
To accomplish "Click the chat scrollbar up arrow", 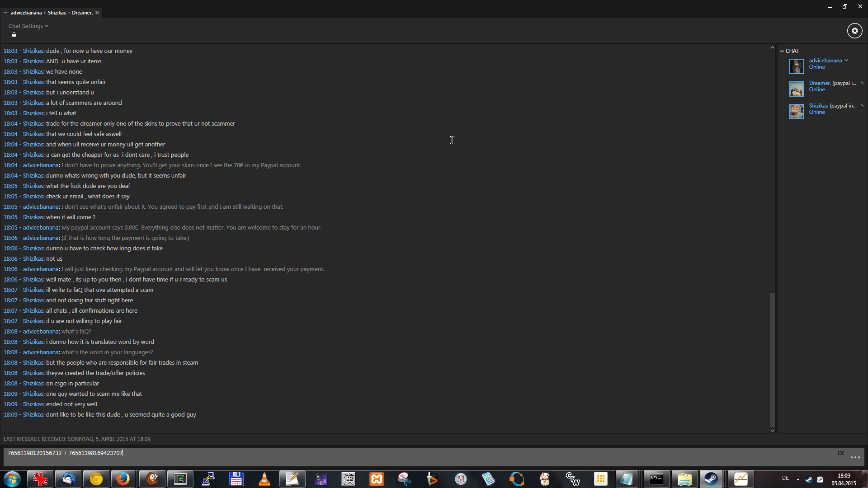I will (772, 47).
